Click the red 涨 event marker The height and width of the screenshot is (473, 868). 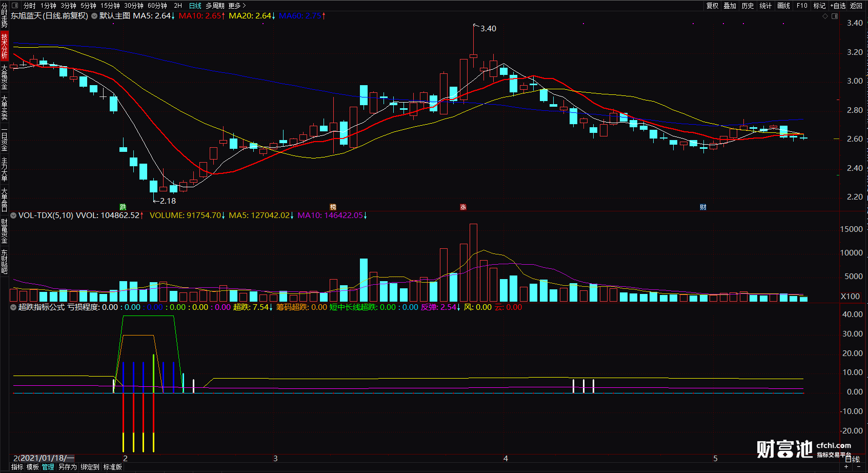click(463, 207)
